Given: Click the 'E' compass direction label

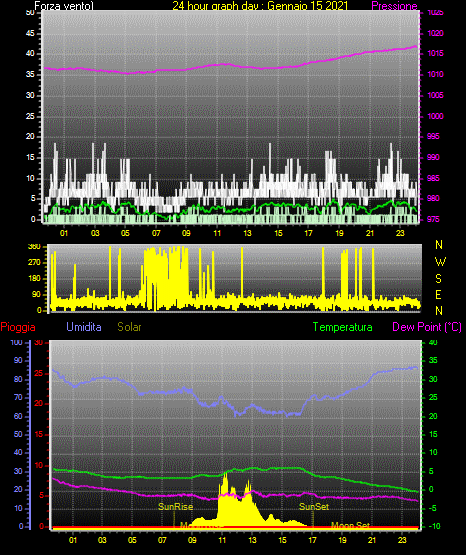Looking at the screenshot, I should [438, 294].
